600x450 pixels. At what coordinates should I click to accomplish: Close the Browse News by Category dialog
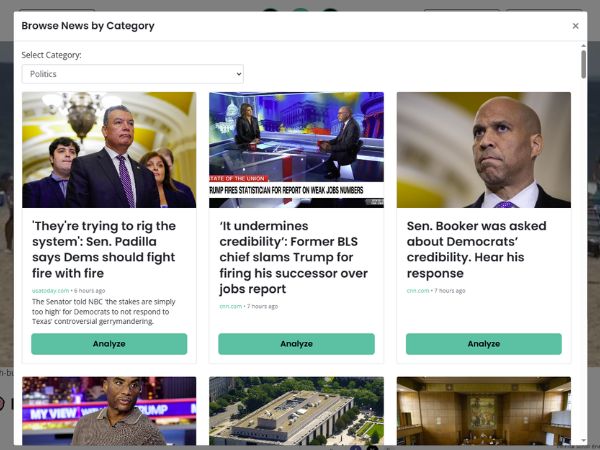point(575,26)
